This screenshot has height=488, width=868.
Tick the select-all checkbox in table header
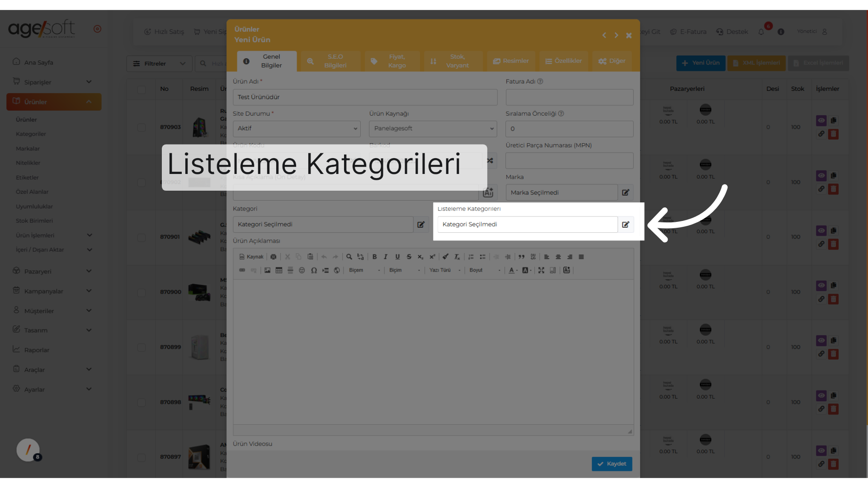tap(142, 89)
